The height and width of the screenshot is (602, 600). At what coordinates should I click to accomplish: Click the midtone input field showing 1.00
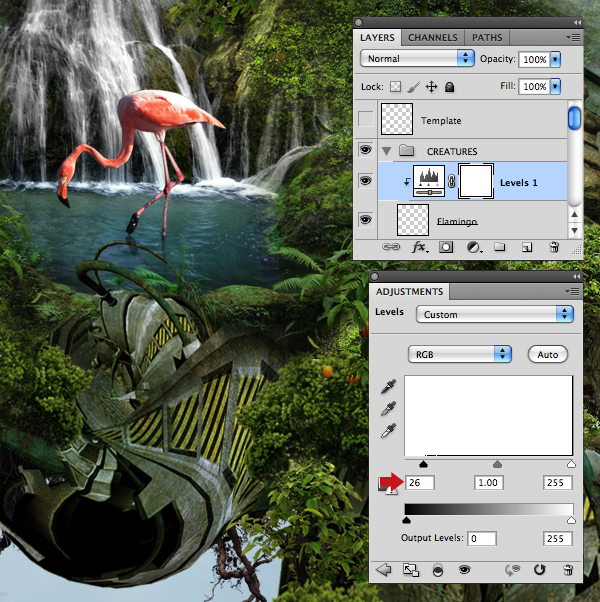click(x=489, y=483)
